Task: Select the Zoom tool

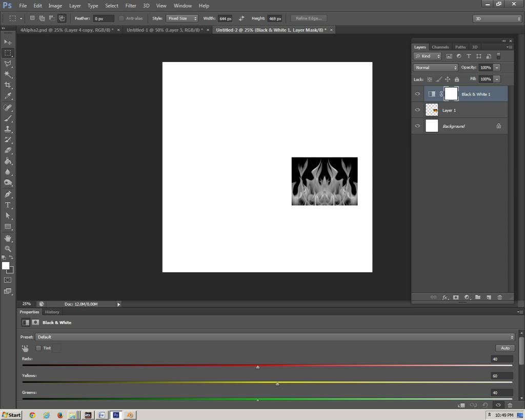Action: tap(8, 249)
